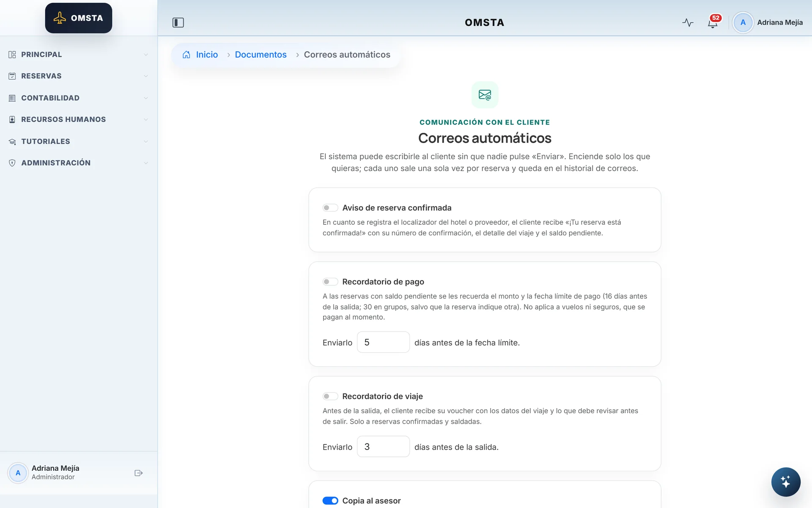Click Adriana Mejía avatar in the header
This screenshot has width=812, height=508.
click(x=743, y=22)
